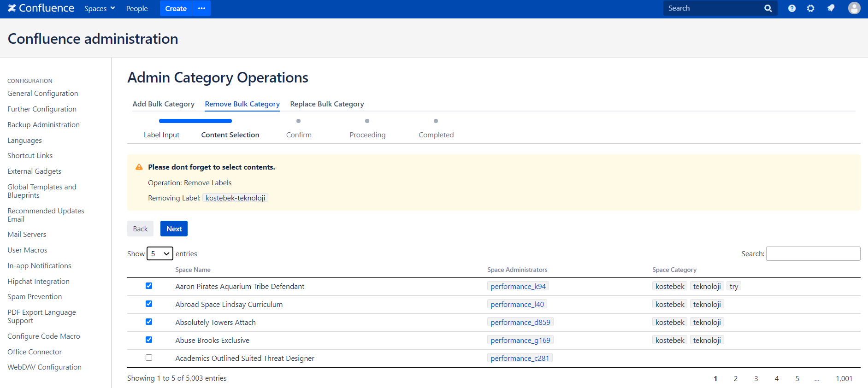Click the search magnifier icon
The image size is (868, 388).
[x=768, y=8]
